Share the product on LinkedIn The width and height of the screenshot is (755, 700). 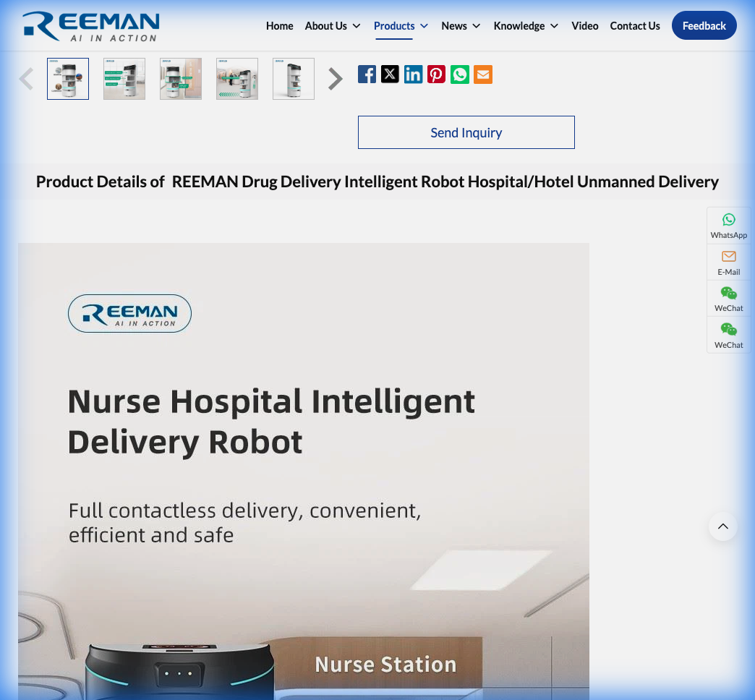[x=413, y=74]
